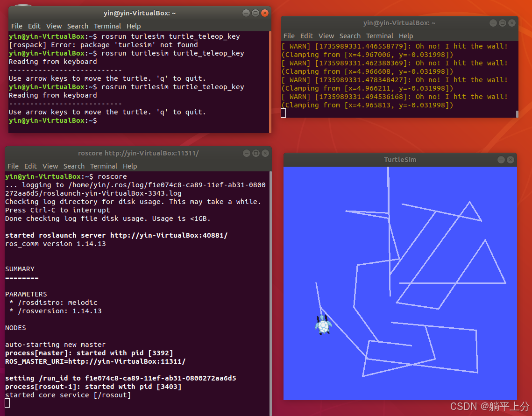
Task: Open Search menu in the WARN log terminal
Action: click(350, 36)
